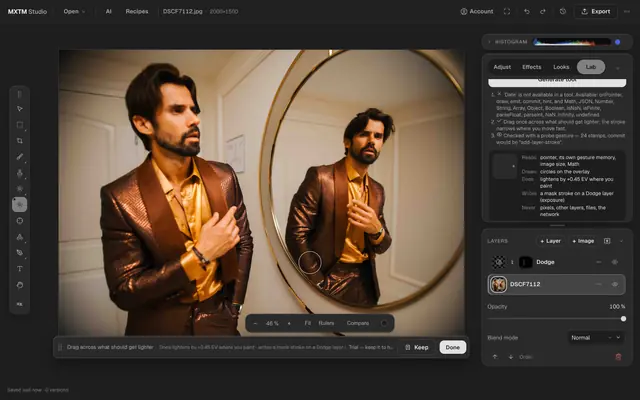
Task: Click the active highlighted toolbar tool
Action: (20, 204)
